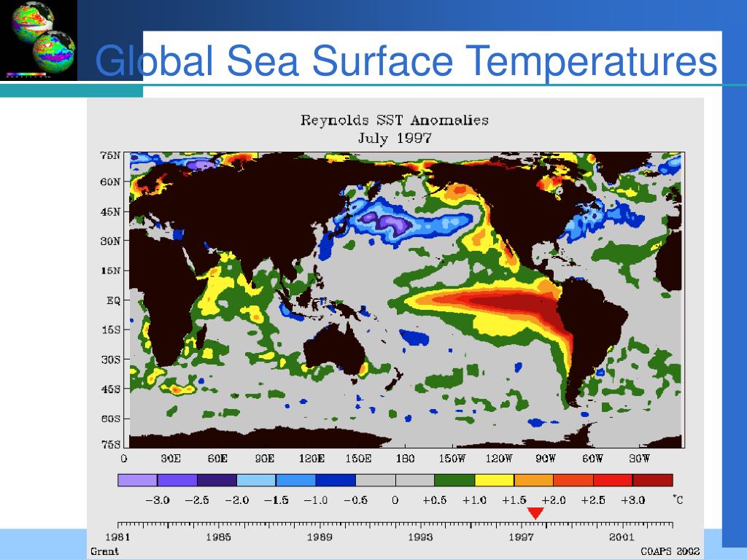This screenshot has width=747, height=560.
Task: Click the 'EQ' equator axis label
Action: click(x=113, y=300)
